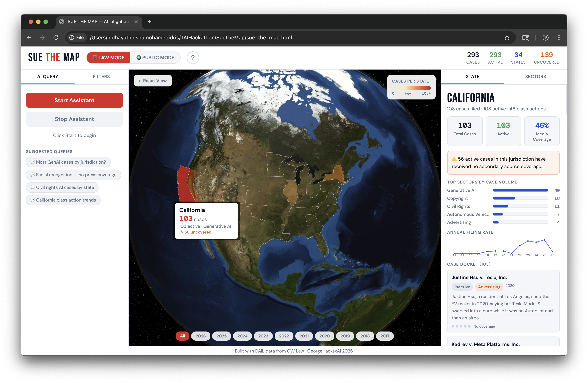Click Reset View on the map
The width and height of the screenshot is (588, 383).
pyautogui.click(x=153, y=81)
